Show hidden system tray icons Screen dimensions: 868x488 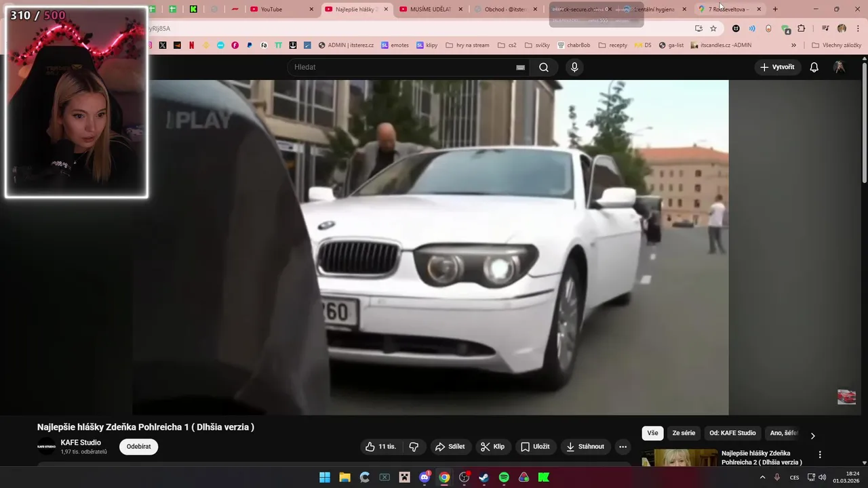click(x=762, y=477)
